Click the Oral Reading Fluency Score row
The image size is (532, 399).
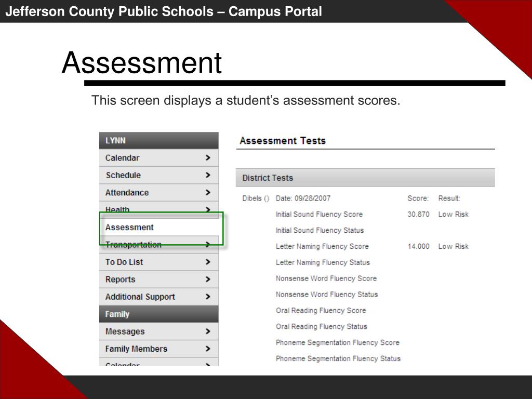[321, 311]
